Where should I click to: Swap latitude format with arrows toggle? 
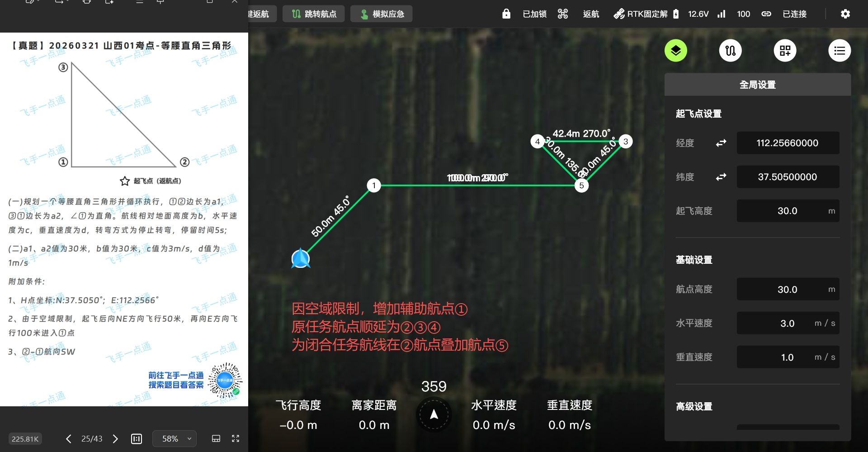(x=721, y=177)
